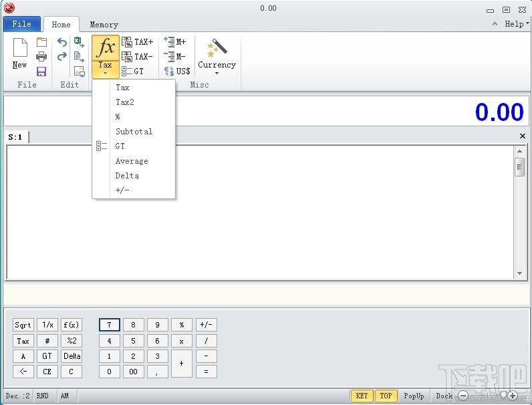
Task: Click the zoom out minus icon in status bar
Action: (x=463, y=396)
